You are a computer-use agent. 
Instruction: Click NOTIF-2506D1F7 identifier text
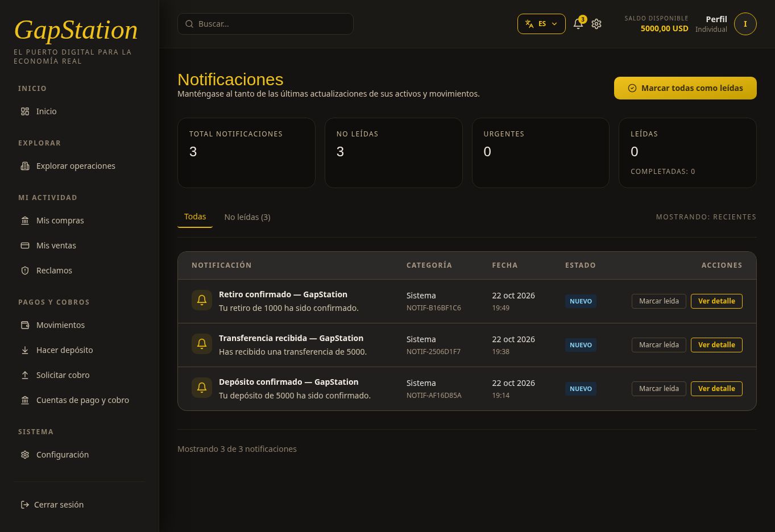coord(433,352)
